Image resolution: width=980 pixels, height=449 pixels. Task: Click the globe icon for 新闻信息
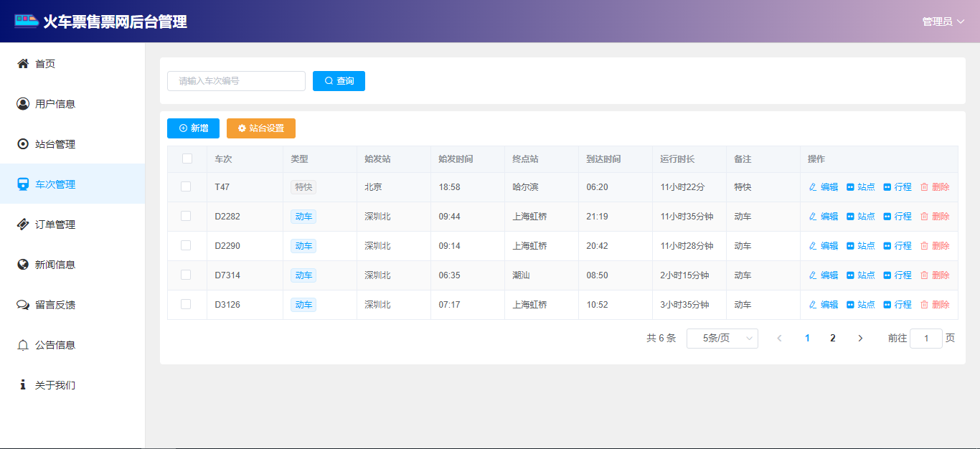point(23,265)
